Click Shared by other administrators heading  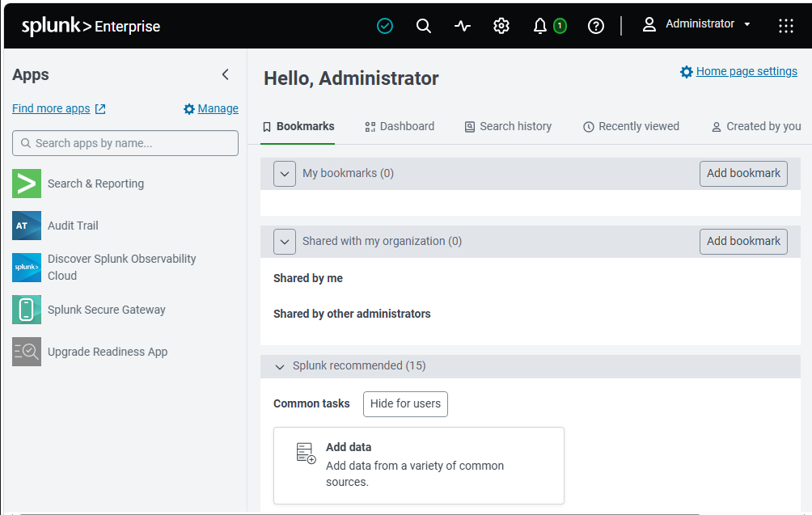coord(352,314)
